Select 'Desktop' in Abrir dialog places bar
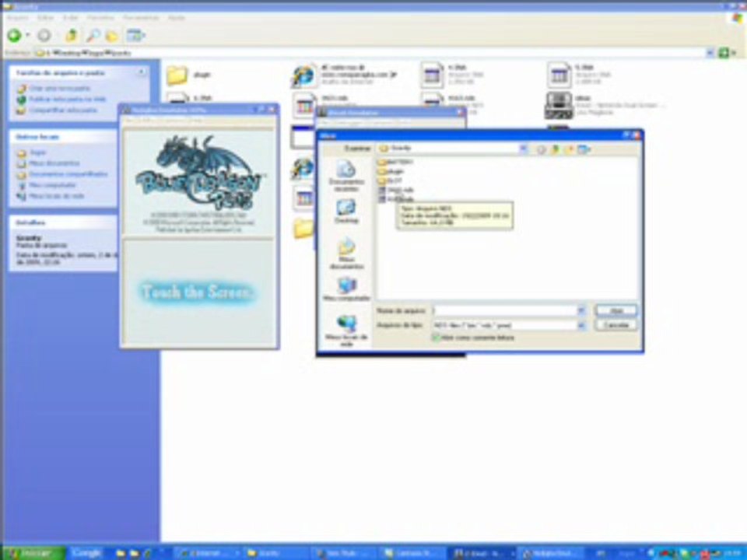 coord(346,211)
